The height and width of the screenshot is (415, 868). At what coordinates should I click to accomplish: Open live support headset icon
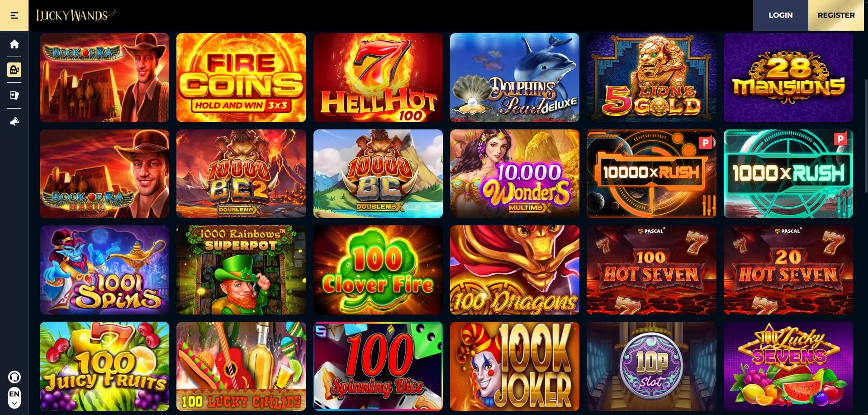coord(14,377)
